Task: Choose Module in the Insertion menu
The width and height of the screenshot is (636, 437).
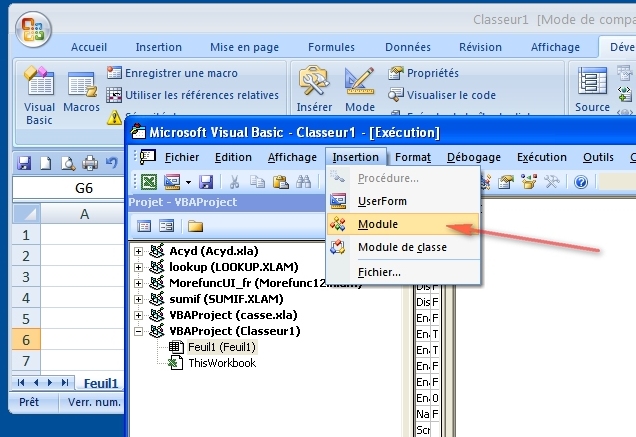Action: point(403,224)
